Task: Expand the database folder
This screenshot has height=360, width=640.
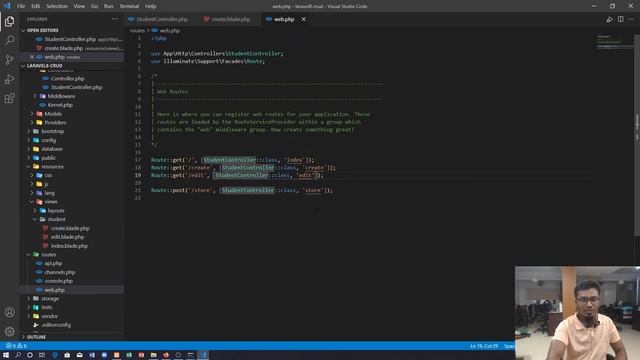Action: point(52,149)
